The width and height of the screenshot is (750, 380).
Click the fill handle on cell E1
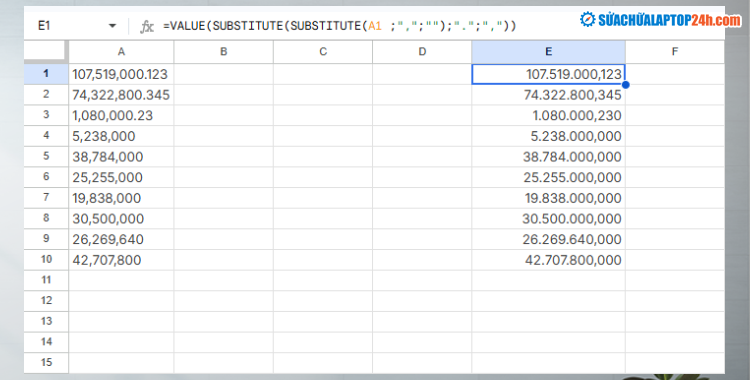pos(625,85)
